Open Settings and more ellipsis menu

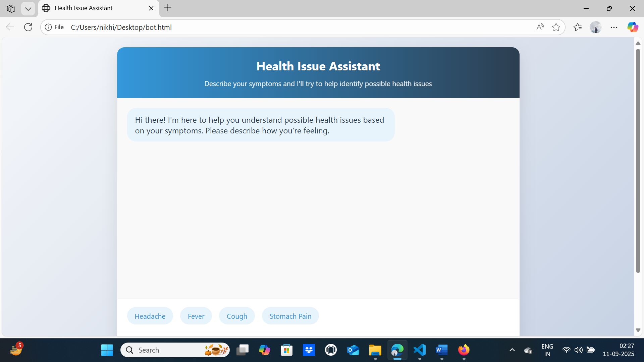[614, 27]
